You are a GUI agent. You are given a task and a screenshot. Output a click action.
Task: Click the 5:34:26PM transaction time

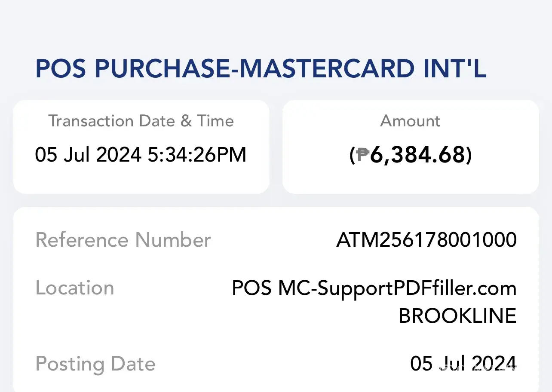(x=197, y=155)
